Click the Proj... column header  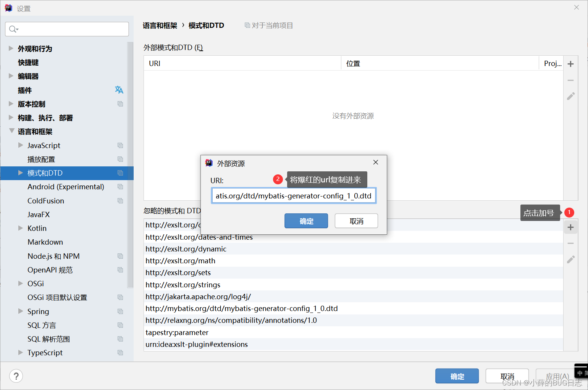tap(551, 63)
